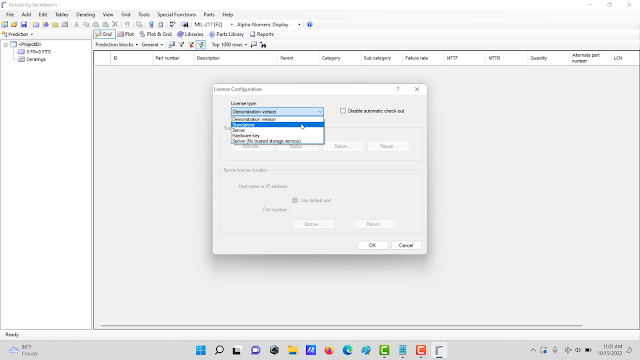Click the Filter funnel icon
Image resolution: width=640 pixels, height=360 pixels.
181,44
